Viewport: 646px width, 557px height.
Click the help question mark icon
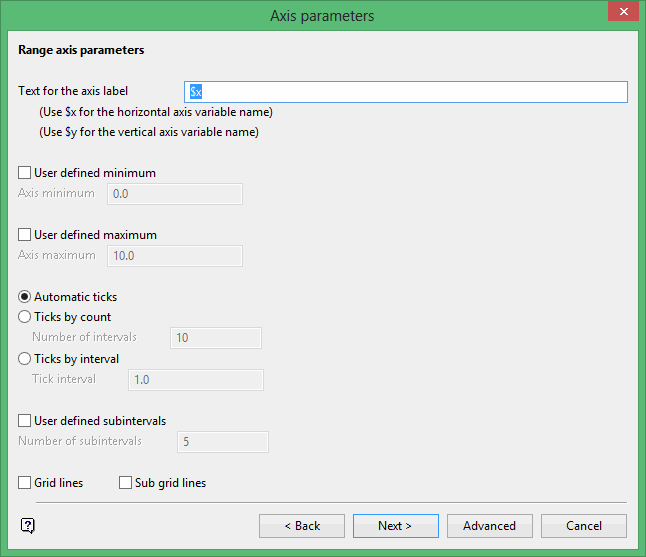click(27, 526)
